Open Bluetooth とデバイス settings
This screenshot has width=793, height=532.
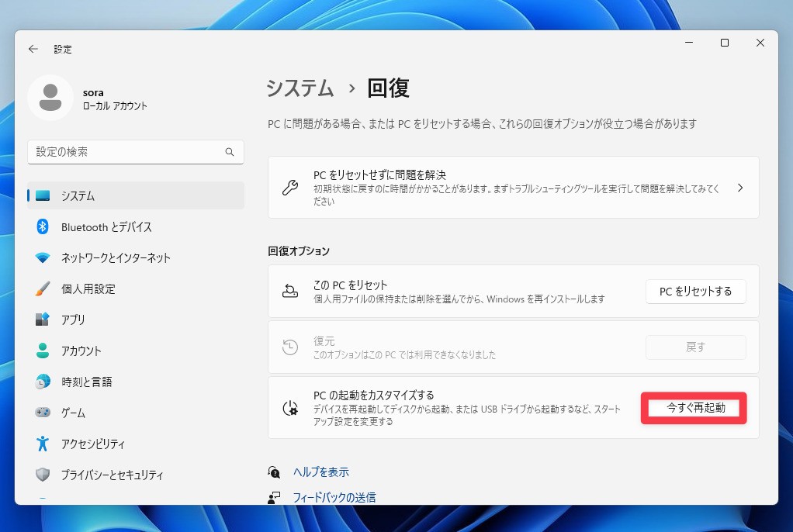point(136,227)
